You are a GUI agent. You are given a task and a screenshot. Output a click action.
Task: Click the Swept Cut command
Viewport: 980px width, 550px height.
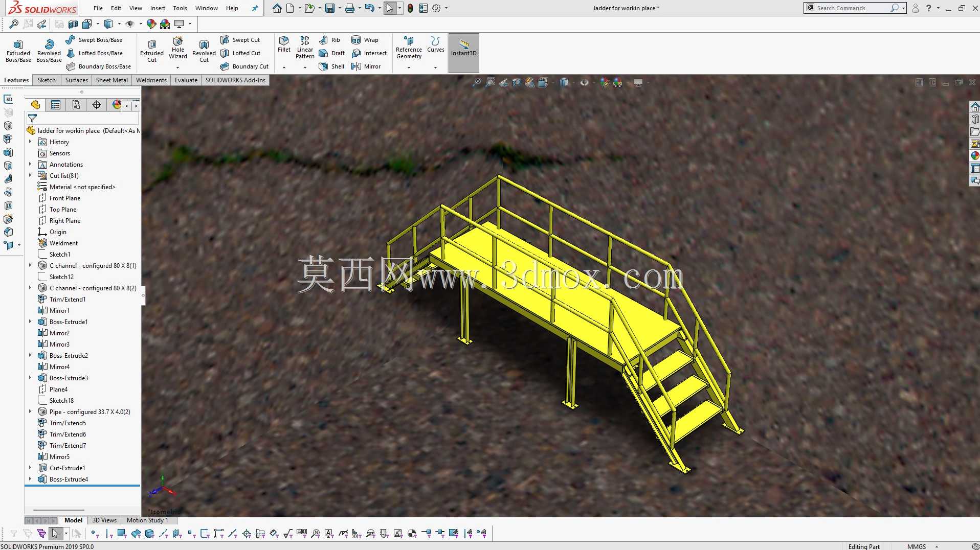[x=240, y=40]
